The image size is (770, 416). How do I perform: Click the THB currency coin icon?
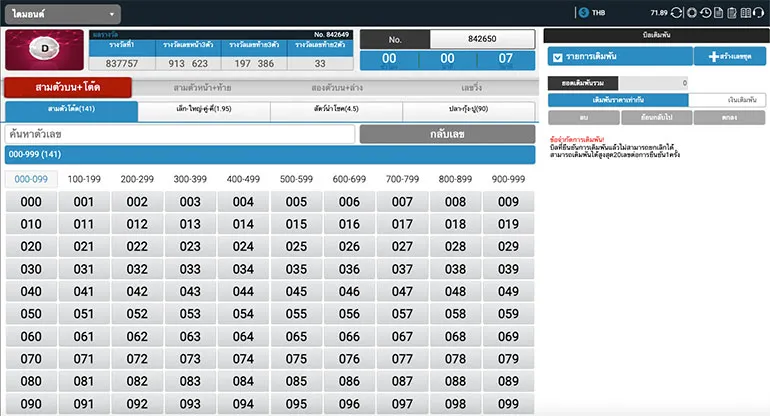[582, 12]
